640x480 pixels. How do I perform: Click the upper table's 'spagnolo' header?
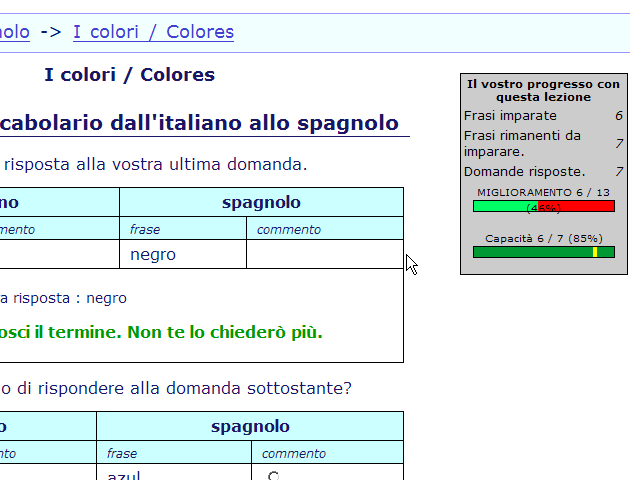[261, 202]
